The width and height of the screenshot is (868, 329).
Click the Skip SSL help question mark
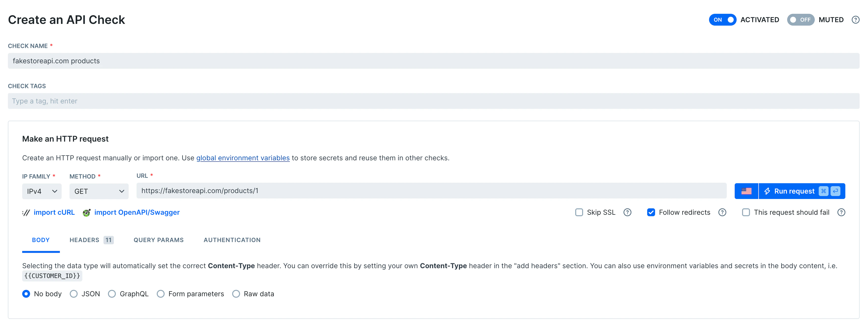pos(627,213)
